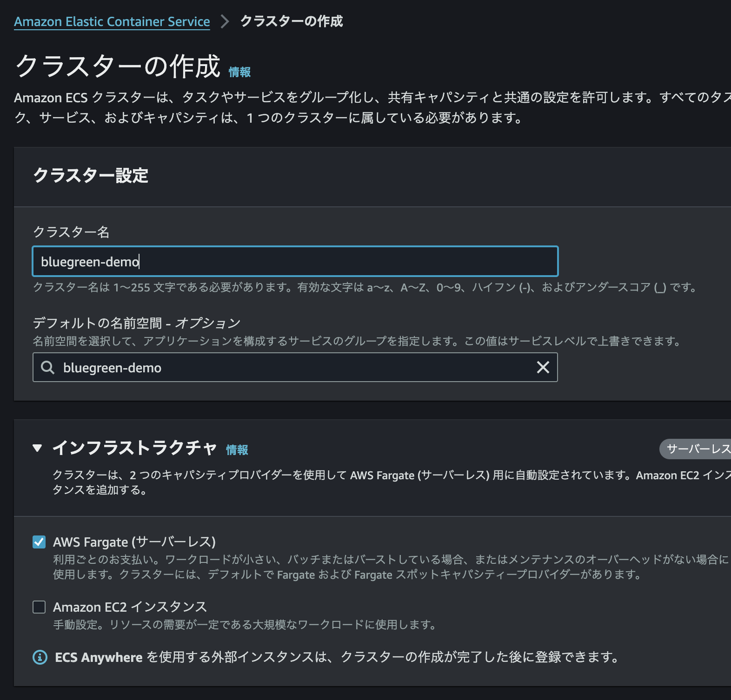Screen dimensions: 731x700
Task: Open the 情報 link beside クラスターの作成
Action: pos(239,72)
